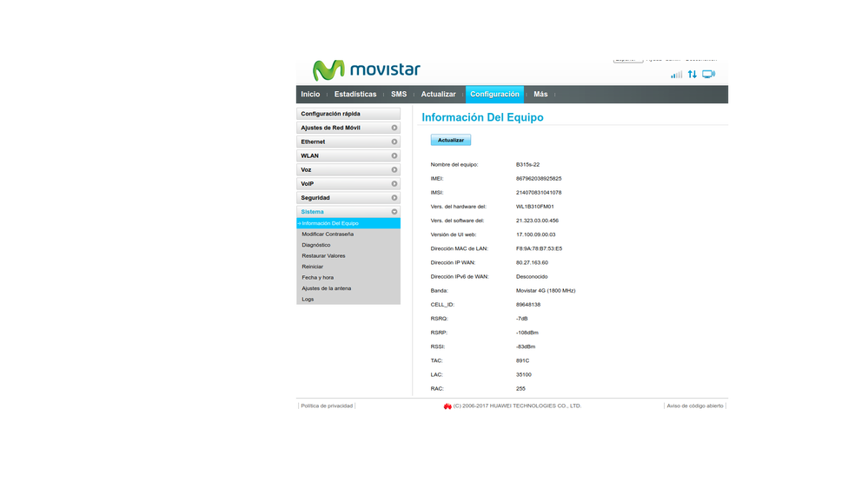Click the signal strength bars icon

pos(676,75)
